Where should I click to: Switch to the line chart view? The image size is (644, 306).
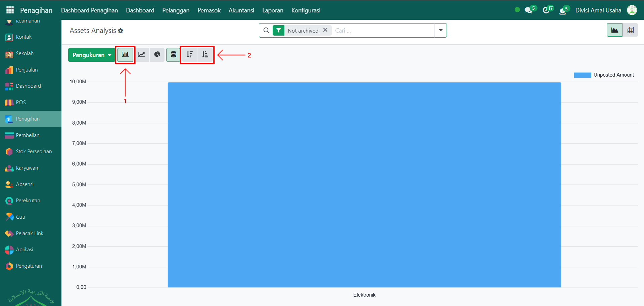pos(142,55)
